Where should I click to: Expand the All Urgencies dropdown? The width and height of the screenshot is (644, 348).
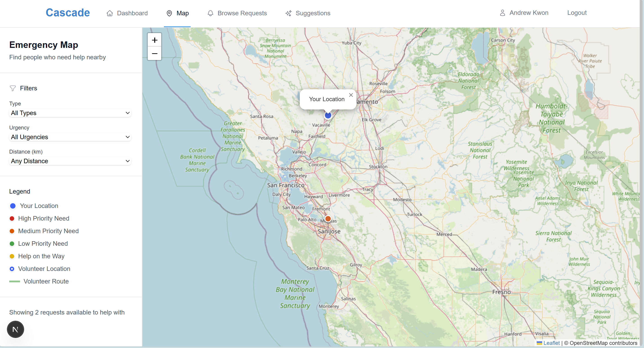pyautogui.click(x=70, y=137)
